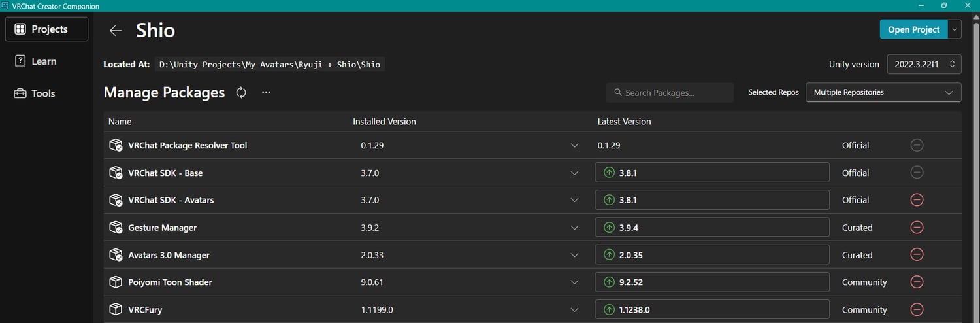Remove the VRCFury package
980x323 pixels.
click(x=917, y=310)
